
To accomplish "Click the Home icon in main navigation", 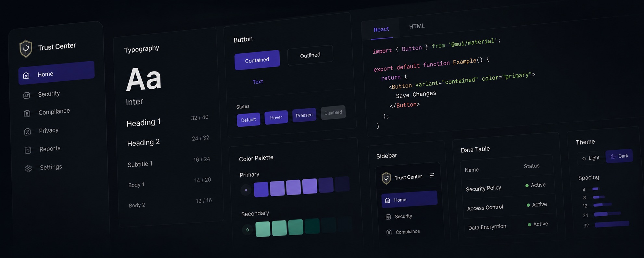I will [x=26, y=76].
